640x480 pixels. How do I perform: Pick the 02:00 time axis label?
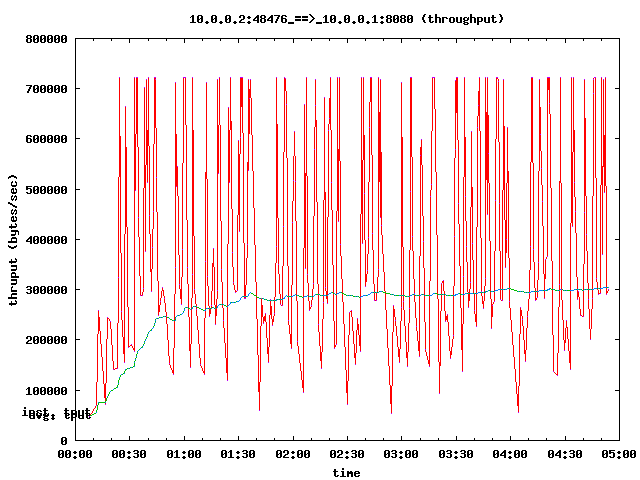click(292, 455)
